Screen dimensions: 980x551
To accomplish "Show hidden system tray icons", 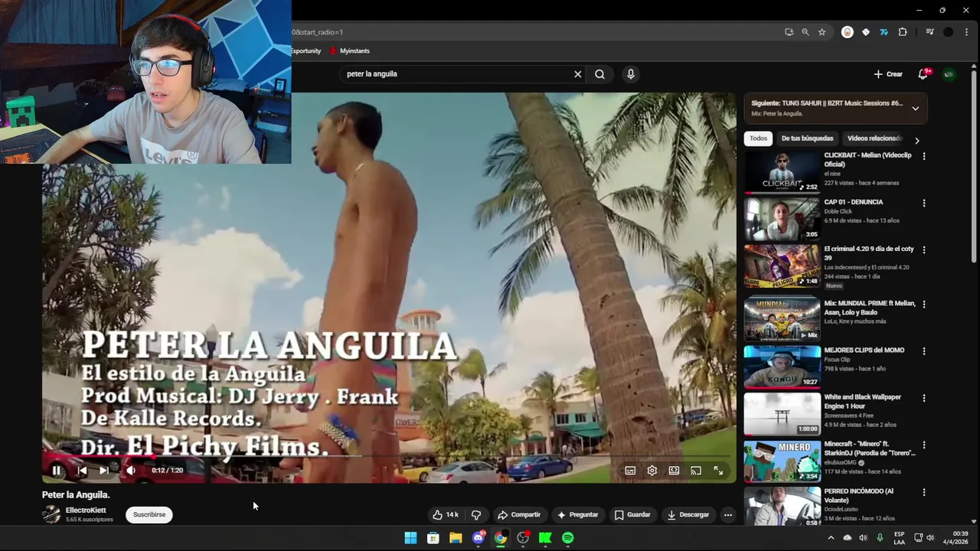I will pos(831,538).
